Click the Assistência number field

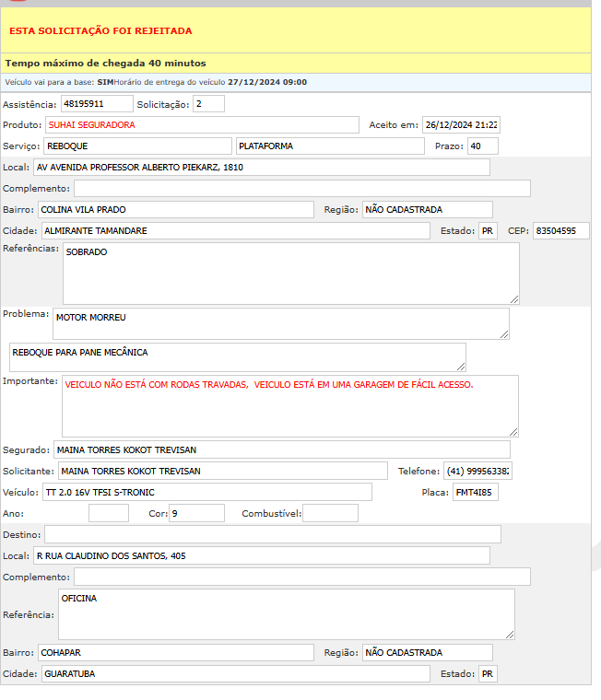(x=97, y=104)
